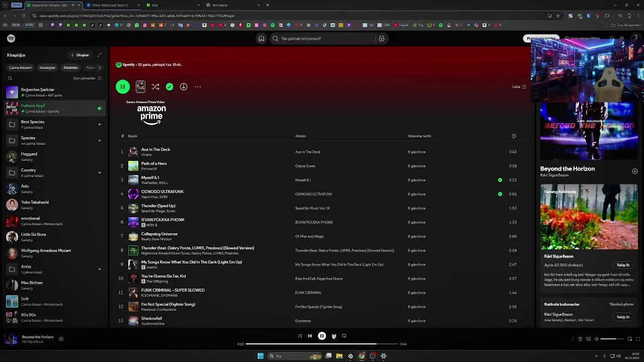Toggle repeat in the bottom player

pos(344,336)
